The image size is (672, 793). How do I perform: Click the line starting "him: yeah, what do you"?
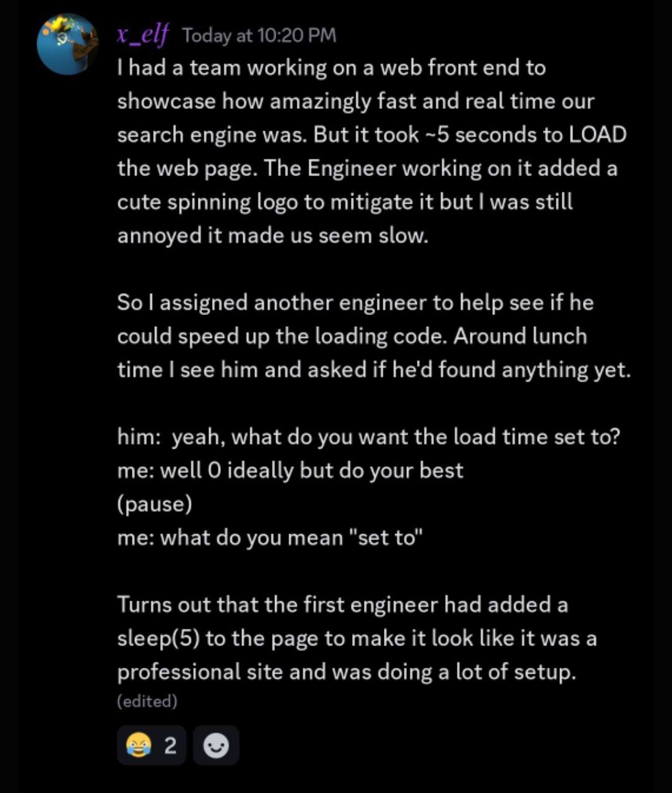368,436
